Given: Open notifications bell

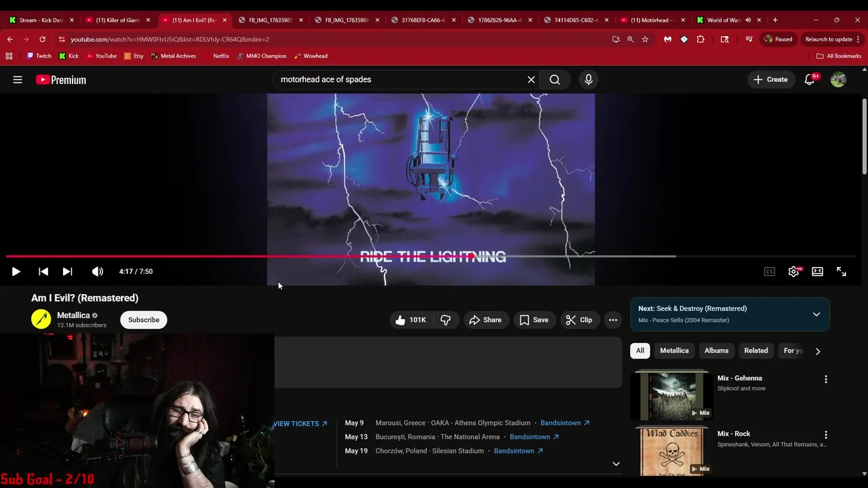Looking at the screenshot, I should [810, 79].
